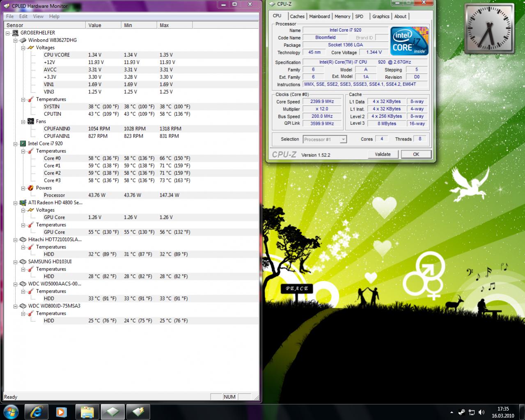The height and width of the screenshot is (420, 525).
Task: Select the Core #3 temperature row
Action: point(151,181)
